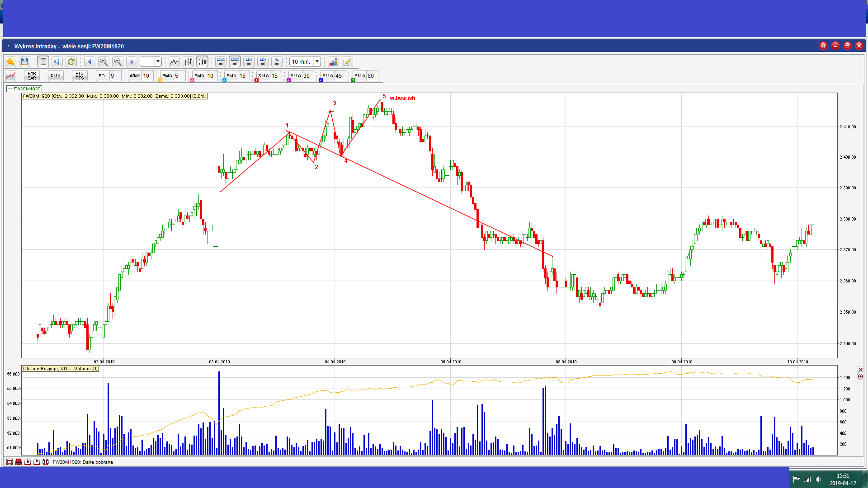Save chart with the floppy disk icon

tap(25, 61)
